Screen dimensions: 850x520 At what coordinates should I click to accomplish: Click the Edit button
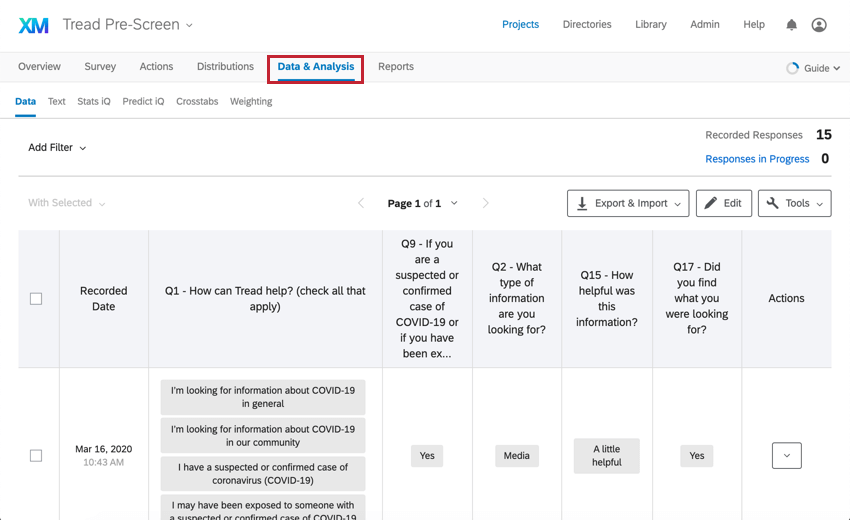pos(724,203)
